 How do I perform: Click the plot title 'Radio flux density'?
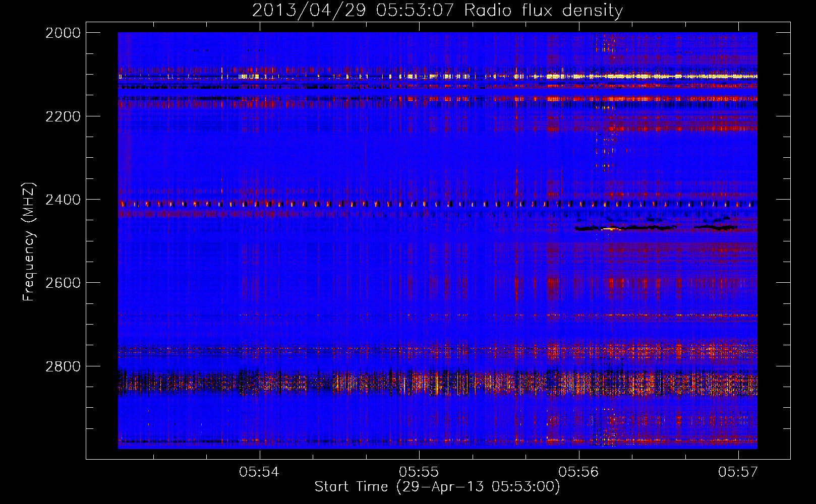tap(543, 11)
